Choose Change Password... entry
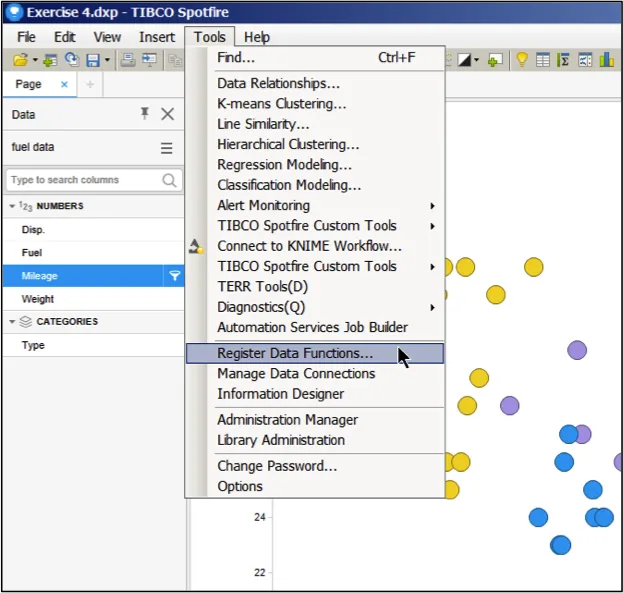Image resolution: width=623 pixels, height=593 pixels. tap(315, 466)
